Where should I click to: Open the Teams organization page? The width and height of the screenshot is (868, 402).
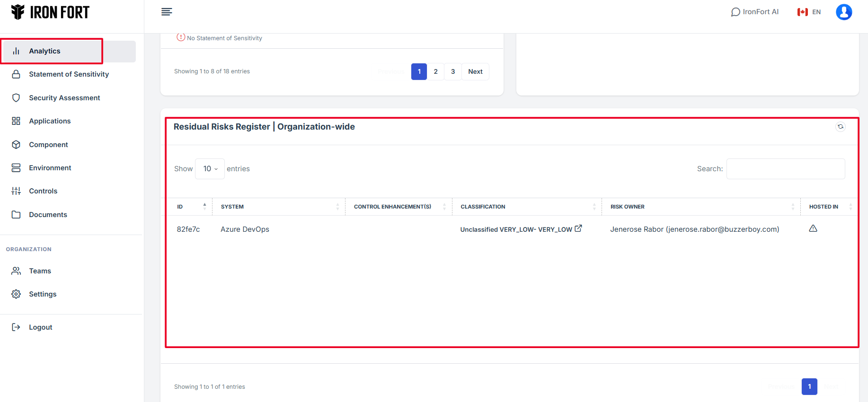click(x=40, y=271)
